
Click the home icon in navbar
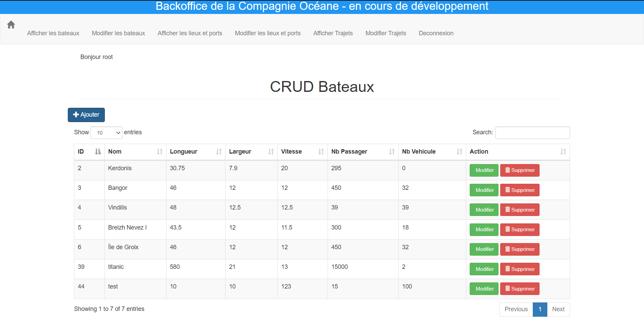point(11,25)
